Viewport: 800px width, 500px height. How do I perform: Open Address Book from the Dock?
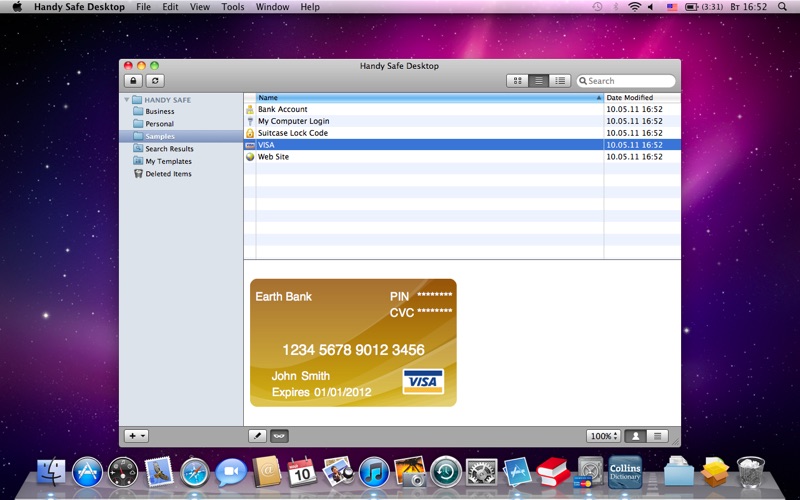tap(266, 471)
